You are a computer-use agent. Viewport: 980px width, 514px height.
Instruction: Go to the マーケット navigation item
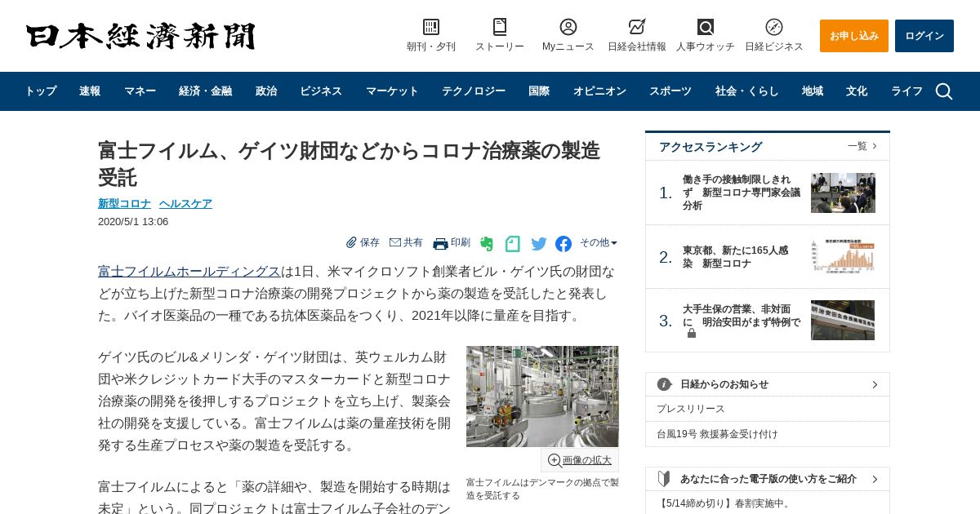[x=392, y=91]
